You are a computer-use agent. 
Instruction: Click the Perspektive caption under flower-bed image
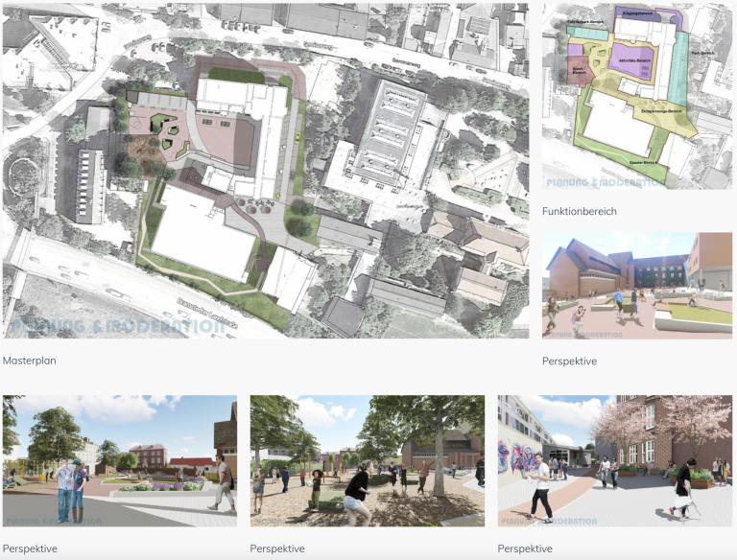click(30, 548)
